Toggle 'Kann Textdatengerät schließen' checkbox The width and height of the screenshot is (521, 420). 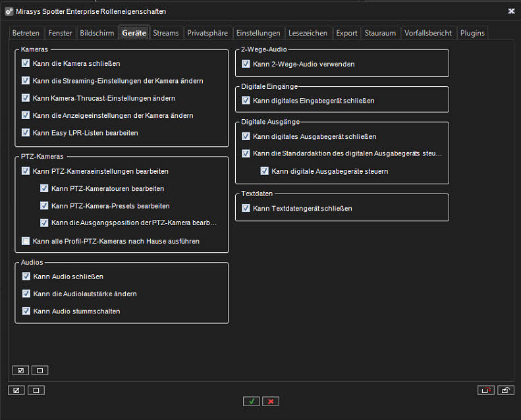click(246, 208)
